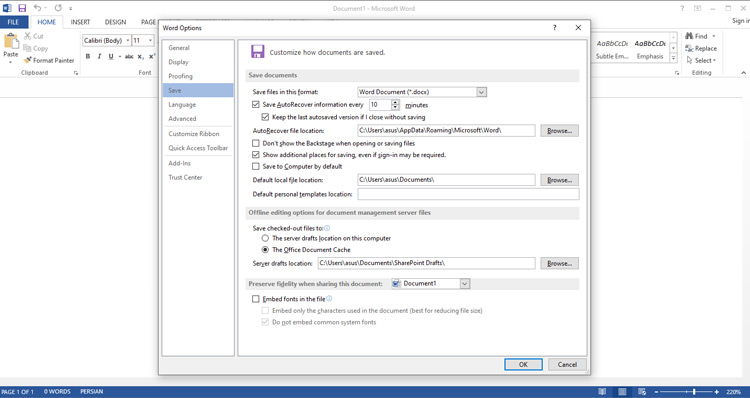This screenshot has height=398, width=750.
Task: Click info icon beside Save checked-out files
Action: (x=327, y=228)
